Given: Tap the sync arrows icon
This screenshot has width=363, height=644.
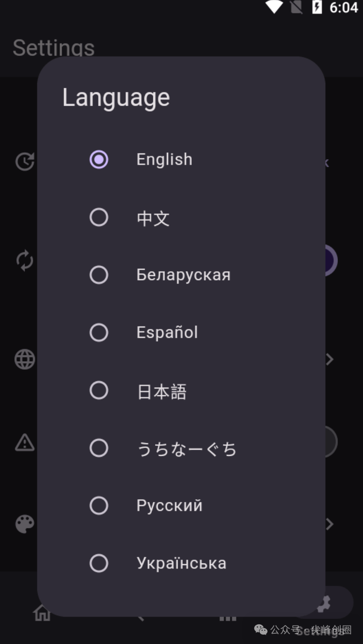Looking at the screenshot, I should point(25,260).
